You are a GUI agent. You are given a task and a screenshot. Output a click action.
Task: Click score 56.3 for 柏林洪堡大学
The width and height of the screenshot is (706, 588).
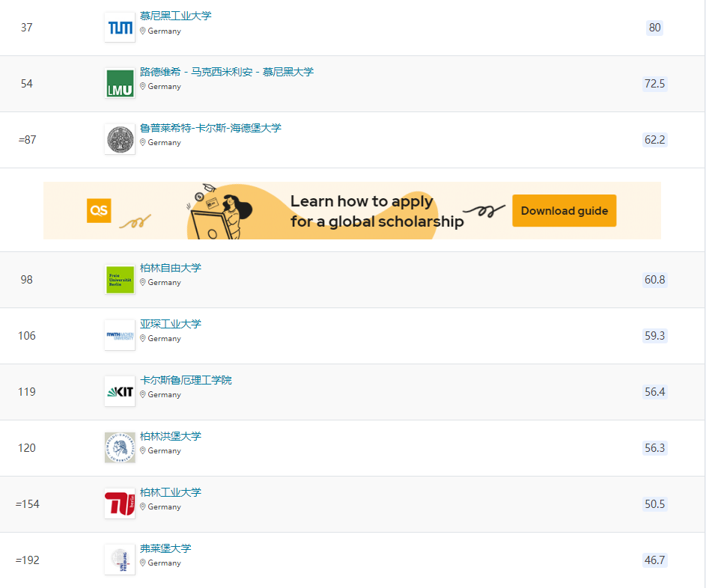(x=654, y=448)
